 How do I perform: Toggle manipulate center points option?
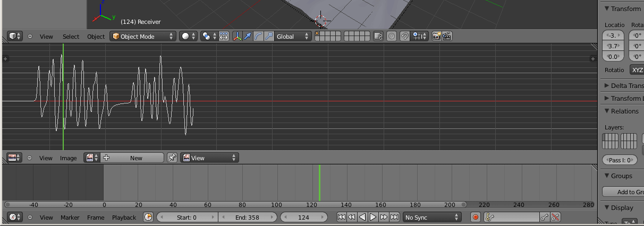(224, 37)
